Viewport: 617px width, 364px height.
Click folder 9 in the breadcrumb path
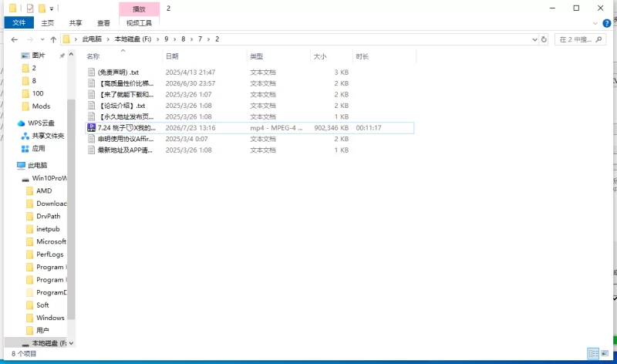coord(167,39)
